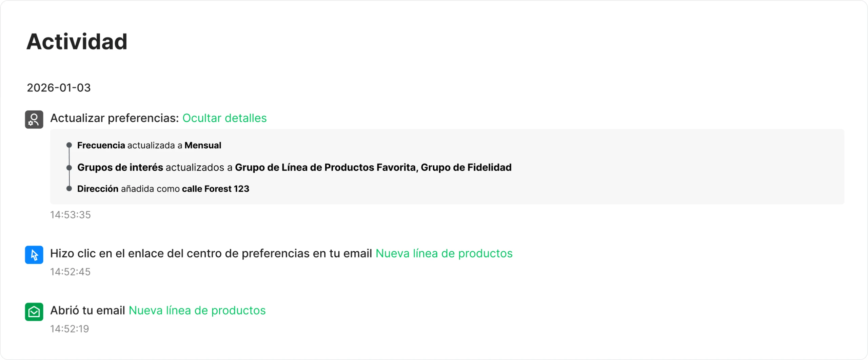
Task: Open Nueva línea de productos link in click event
Action: point(444,253)
